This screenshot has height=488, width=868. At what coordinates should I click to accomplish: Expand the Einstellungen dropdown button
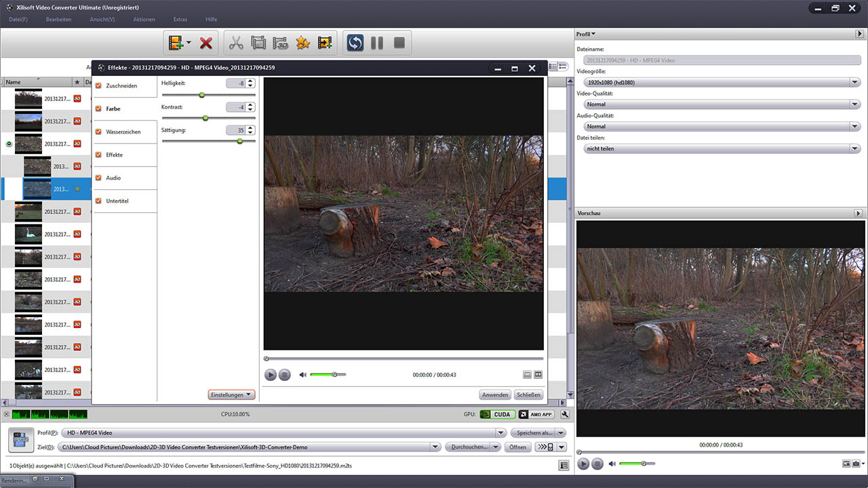coord(231,394)
